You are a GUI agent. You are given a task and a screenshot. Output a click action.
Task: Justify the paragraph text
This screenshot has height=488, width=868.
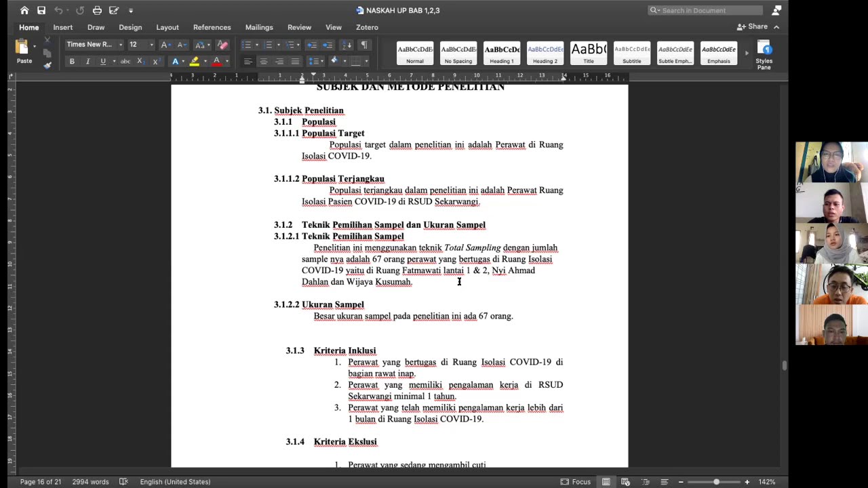[295, 62]
